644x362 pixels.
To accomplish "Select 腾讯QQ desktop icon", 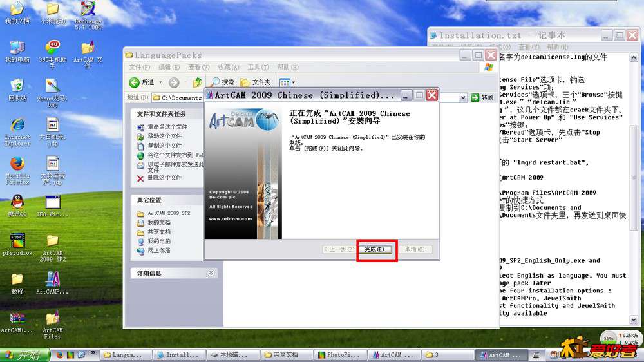I will pyautogui.click(x=17, y=205).
